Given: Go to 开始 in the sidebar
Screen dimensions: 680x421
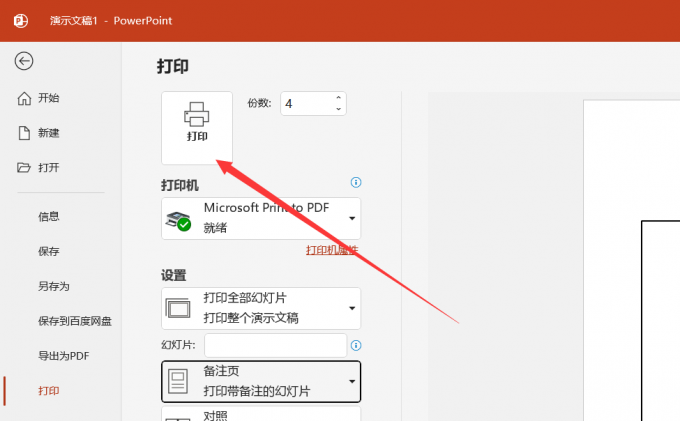Looking at the screenshot, I should [x=49, y=98].
